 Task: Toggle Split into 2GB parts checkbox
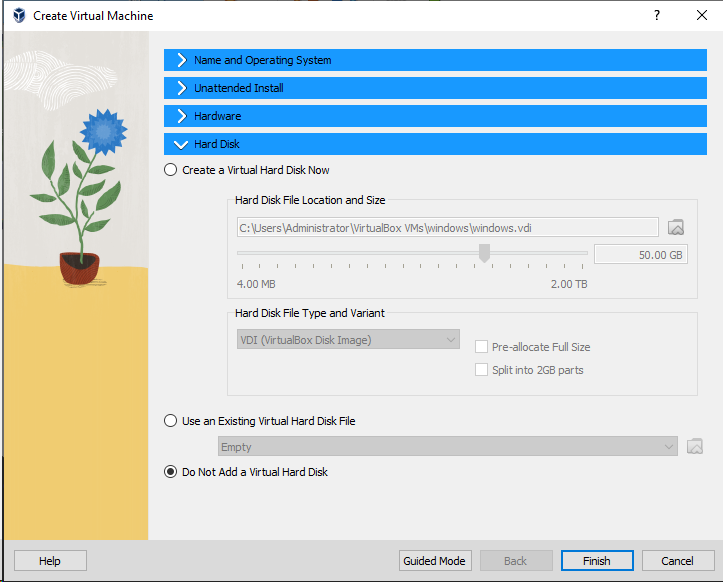pyautogui.click(x=482, y=370)
